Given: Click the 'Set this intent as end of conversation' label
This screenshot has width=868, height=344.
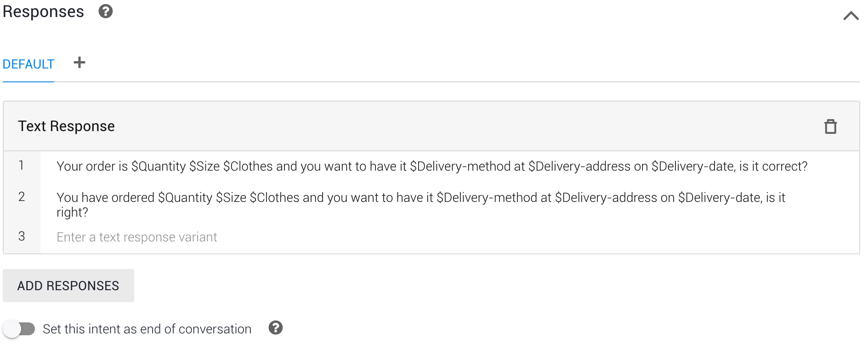Looking at the screenshot, I should pos(147,329).
